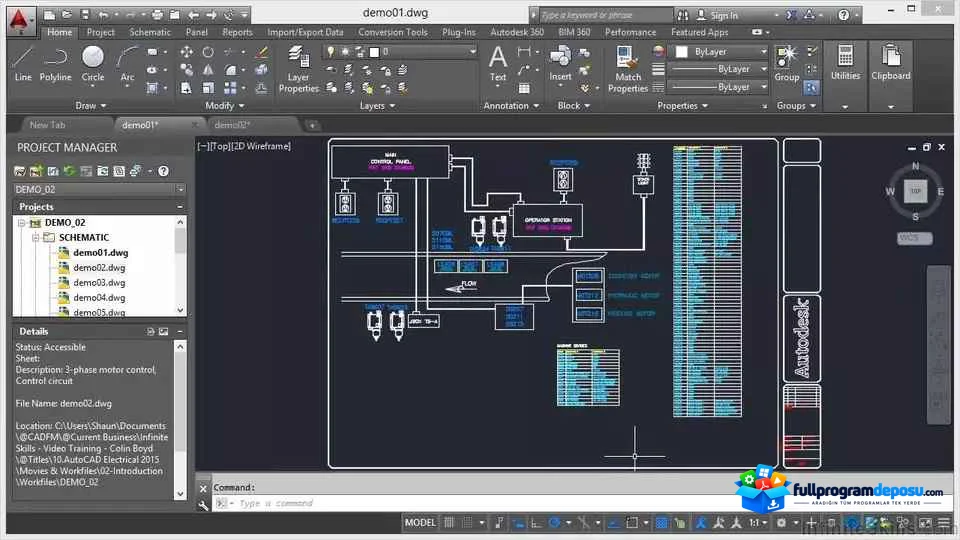Toggle clean screen icon in status bar

pyautogui.click(x=925, y=523)
